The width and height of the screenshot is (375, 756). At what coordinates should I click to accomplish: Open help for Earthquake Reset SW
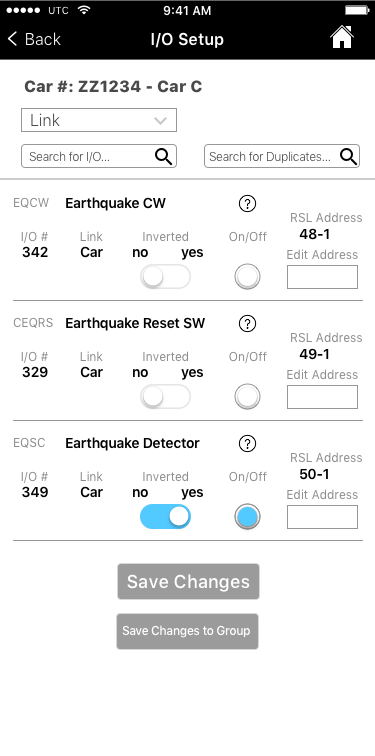247,324
